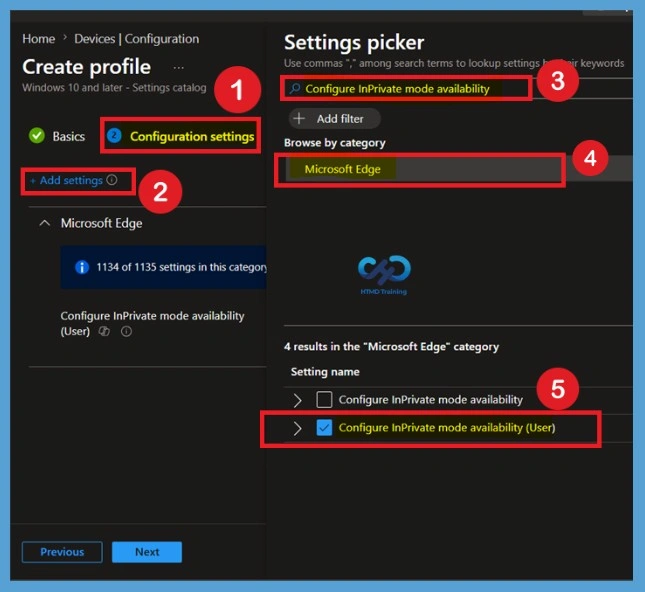Screen dimensions: 645x592
Task: Check the Configure InPrivate mode availability checkbox
Action: pos(324,399)
